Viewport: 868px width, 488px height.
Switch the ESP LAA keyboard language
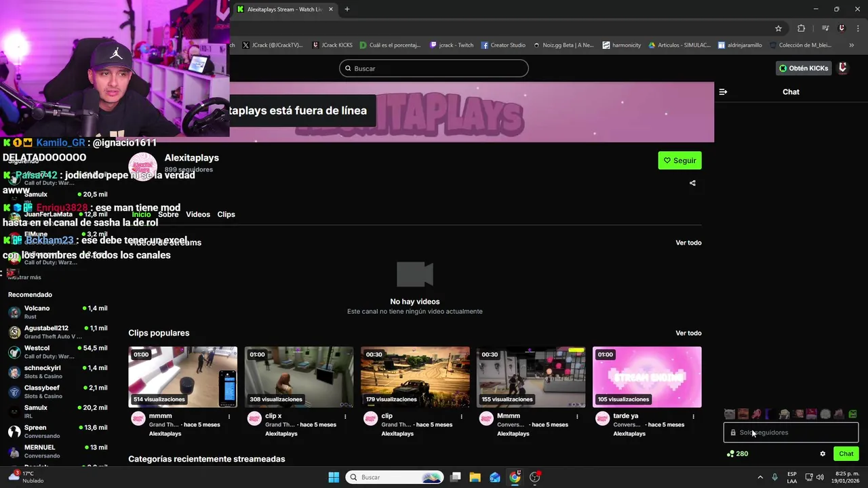[x=792, y=477]
